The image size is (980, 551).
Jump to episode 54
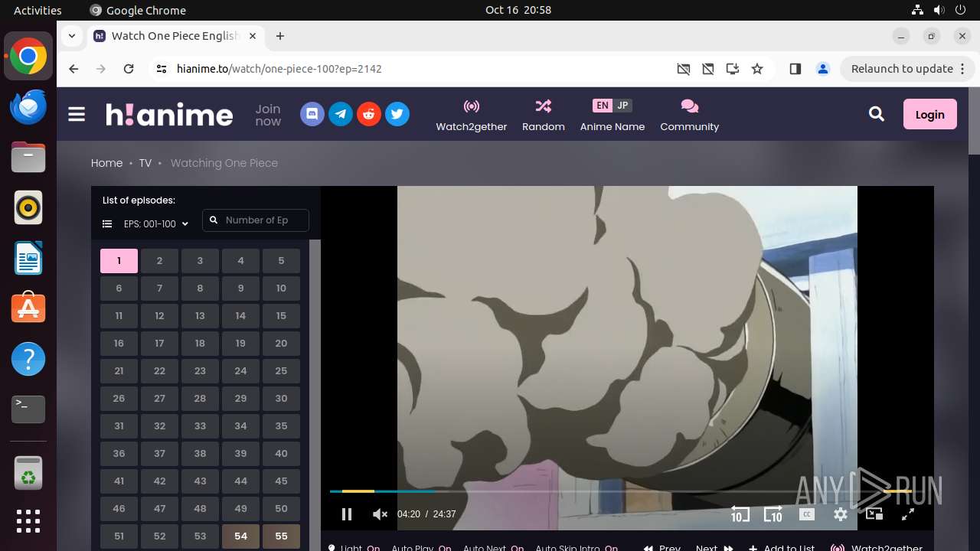click(x=240, y=536)
